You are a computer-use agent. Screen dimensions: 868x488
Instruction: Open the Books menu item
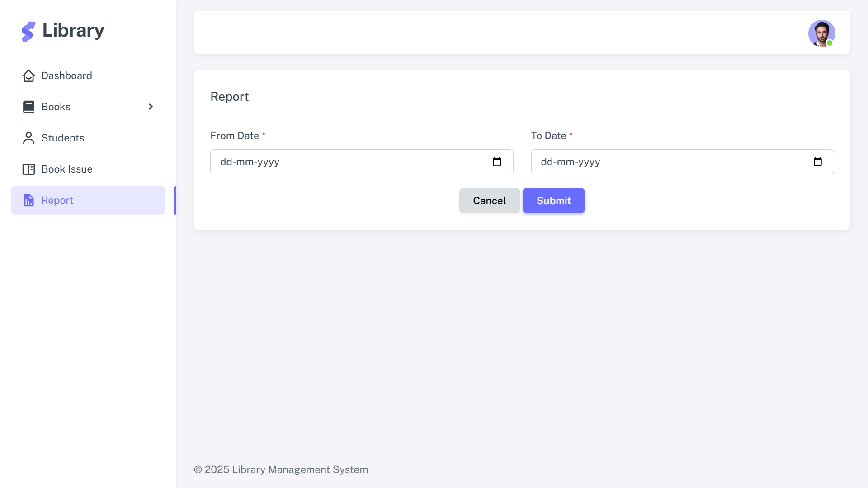(88, 107)
